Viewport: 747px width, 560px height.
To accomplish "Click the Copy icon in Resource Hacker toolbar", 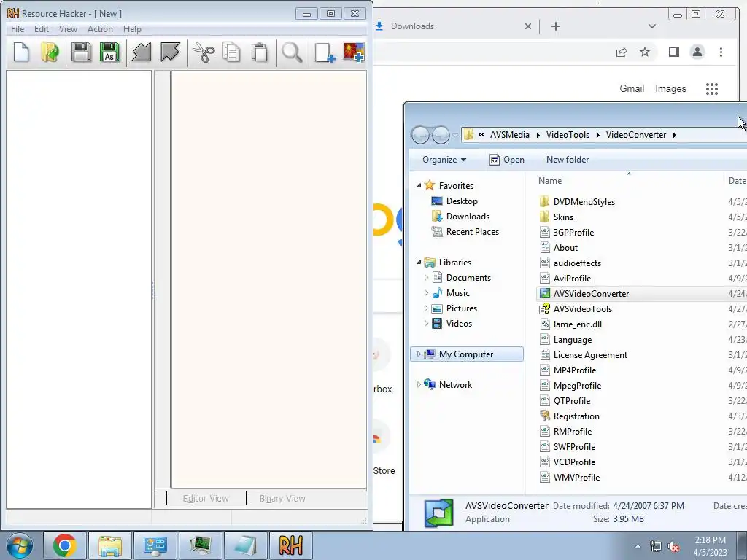I will (x=231, y=52).
